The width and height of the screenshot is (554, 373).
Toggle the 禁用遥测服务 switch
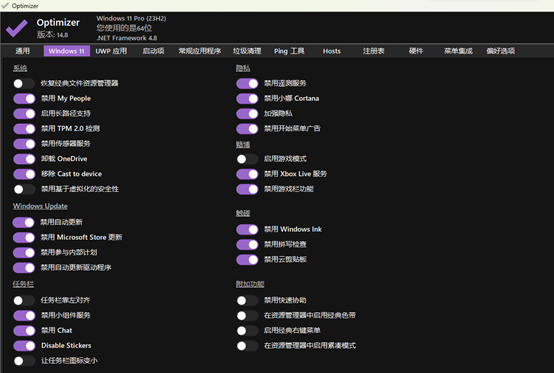pos(247,83)
